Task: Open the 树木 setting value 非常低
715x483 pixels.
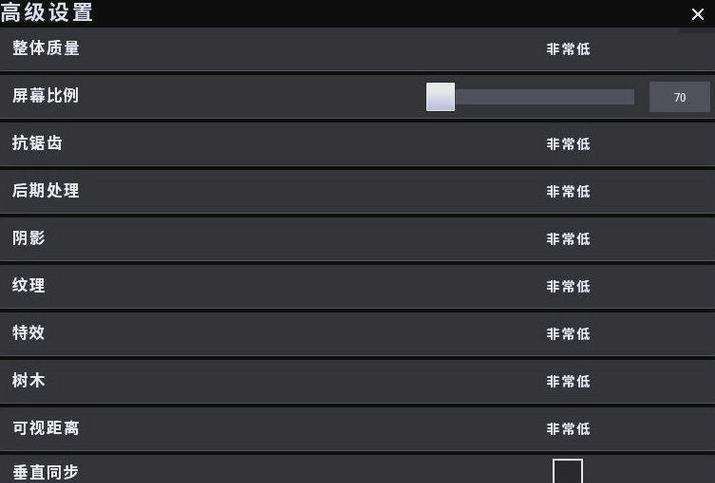Action: [568, 381]
